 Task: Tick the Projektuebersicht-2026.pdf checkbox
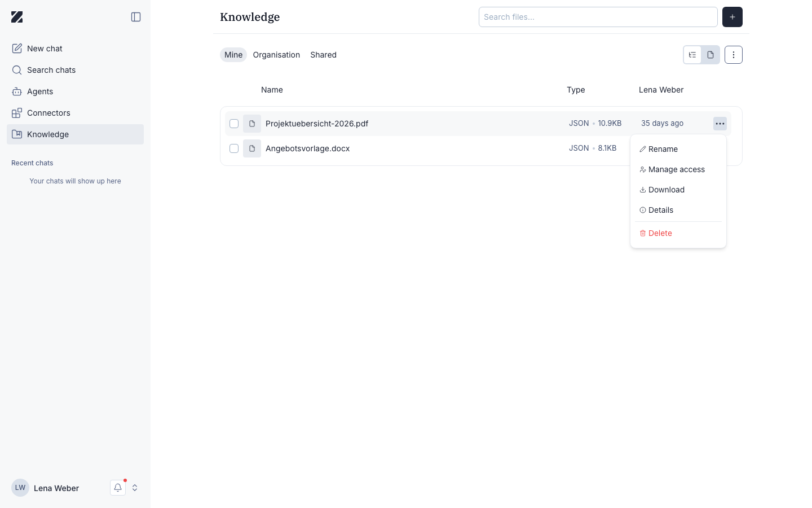(x=234, y=124)
